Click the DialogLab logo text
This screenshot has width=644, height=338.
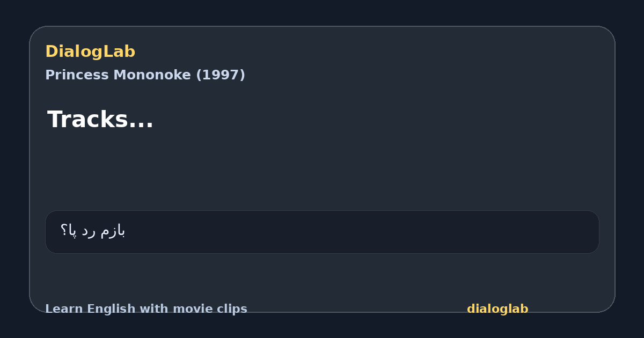pyautogui.click(x=90, y=52)
